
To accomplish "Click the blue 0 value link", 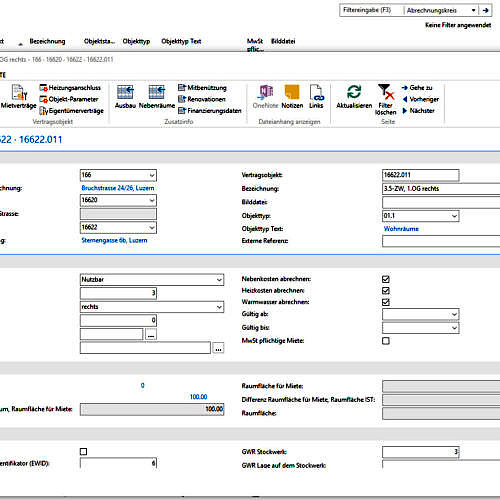I will pos(143,386).
